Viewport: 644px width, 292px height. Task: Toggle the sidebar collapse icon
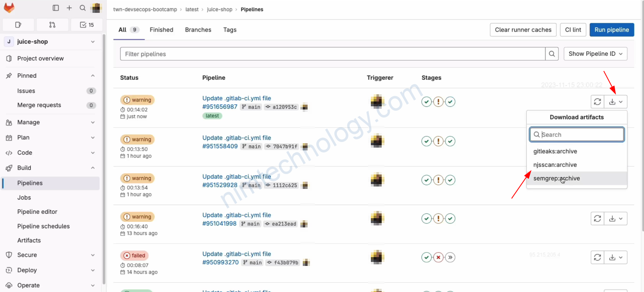[x=56, y=8]
